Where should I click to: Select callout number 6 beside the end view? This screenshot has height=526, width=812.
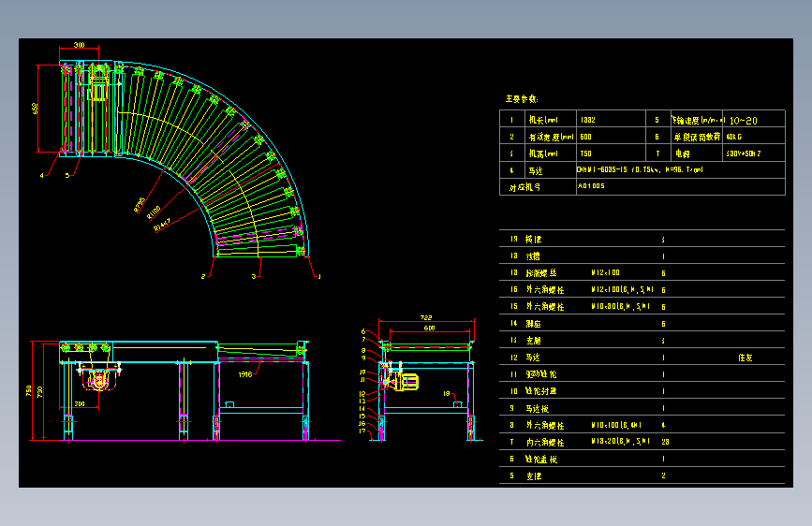tap(363, 331)
